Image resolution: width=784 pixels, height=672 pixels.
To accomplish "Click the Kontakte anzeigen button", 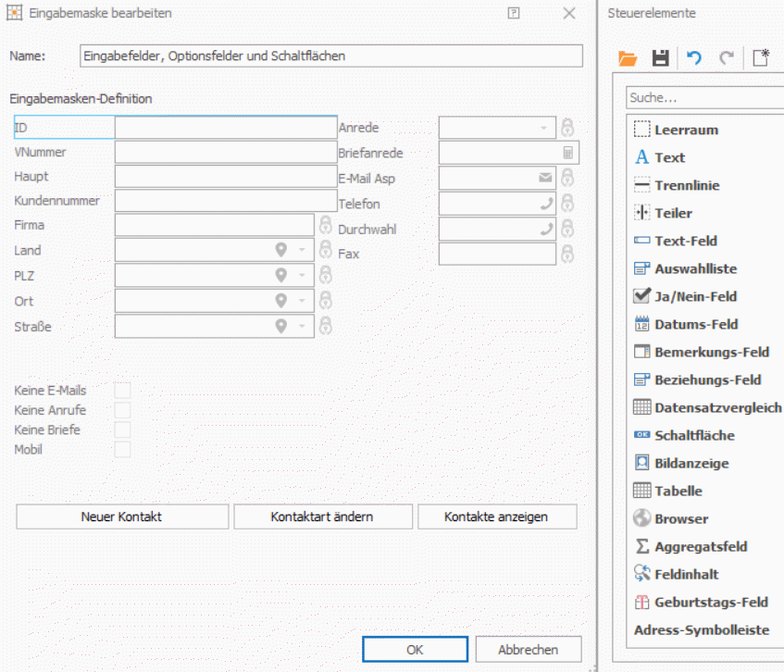I will click(x=497, y=516).
